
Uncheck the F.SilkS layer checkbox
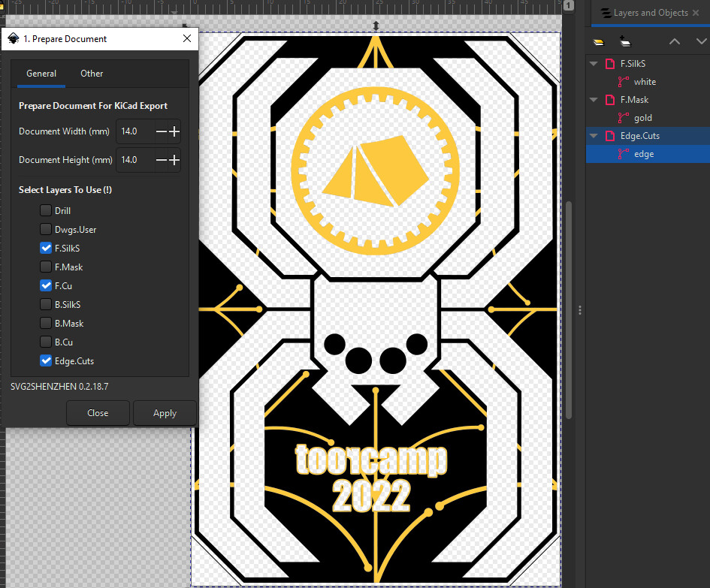pyautogui.click(x=46, y=248)
